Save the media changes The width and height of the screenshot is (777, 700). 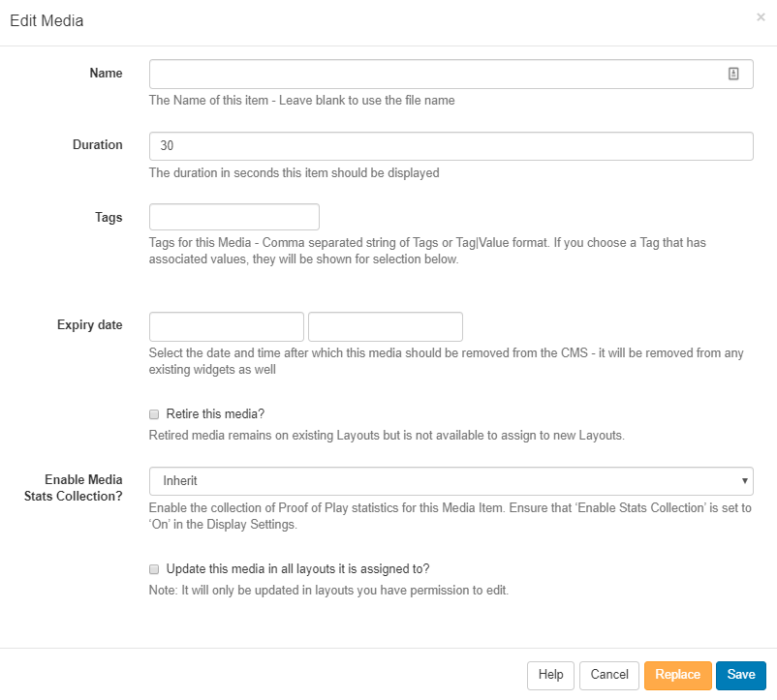coord(741,675)
